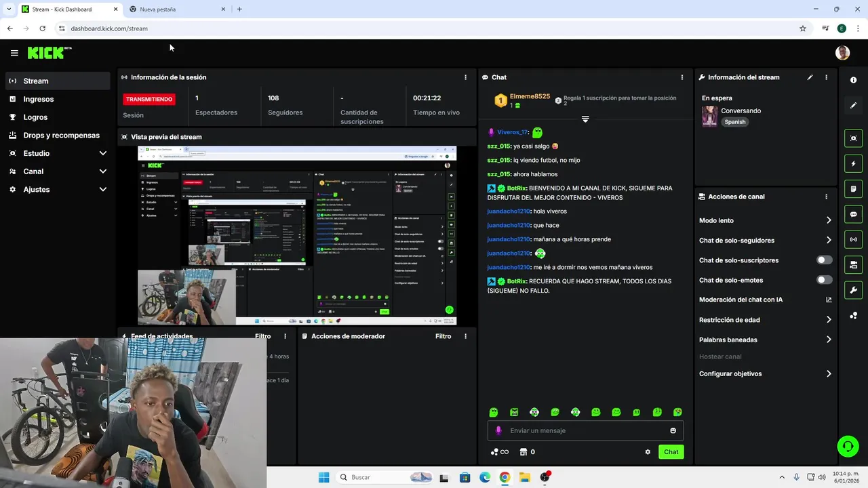The width and height of the screenshot is (868, 488).
Task: Toggle the broadcast signal icon in right rail
Action: 853,239
